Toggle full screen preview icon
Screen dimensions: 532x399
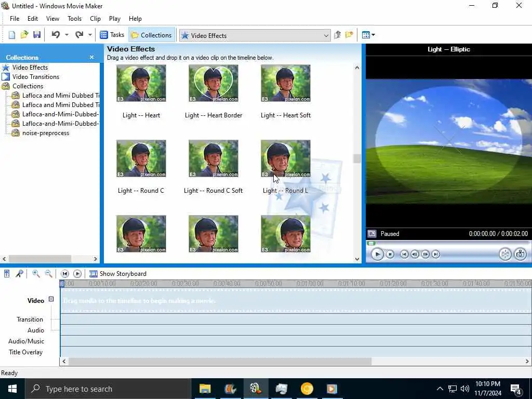(x=372, y=233)
